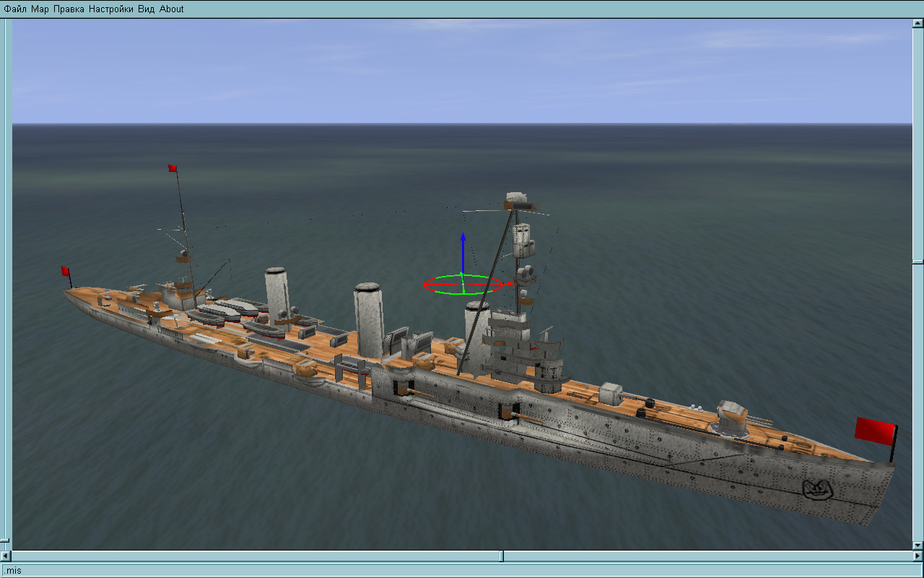Click the horizontal scrollbar thumb

click(503, 556)
